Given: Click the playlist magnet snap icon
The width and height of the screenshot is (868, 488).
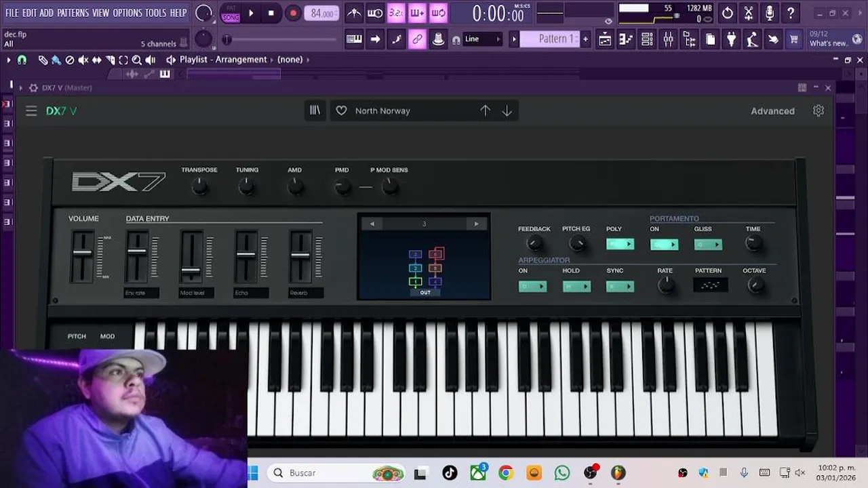Looking at the screenshot, I should tap(22, 60).
